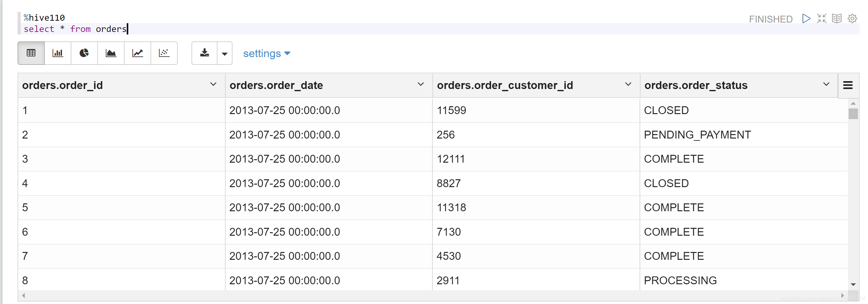Screen dimensions: 868x304
Task: Open orders.order_status column menu chevron
Action: pos(826,84)
